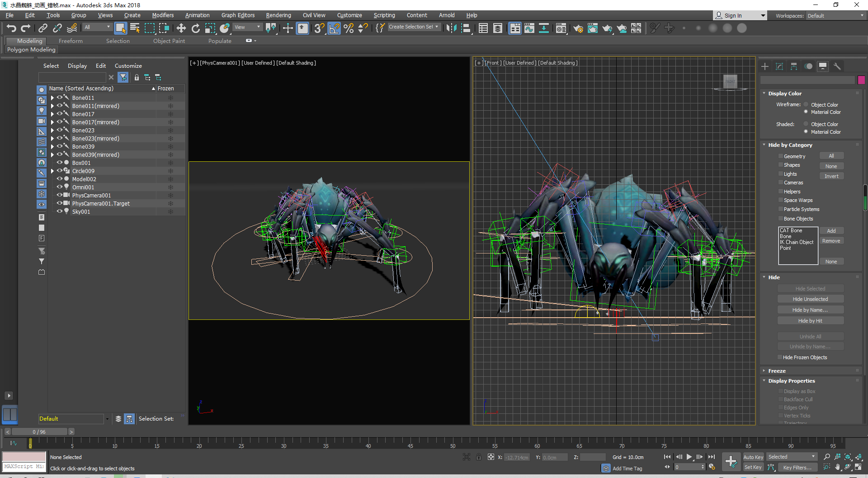Hide the Omni001 object via eye icon
This screenshot has height=478, width=868.
click(x=59, y=187)
